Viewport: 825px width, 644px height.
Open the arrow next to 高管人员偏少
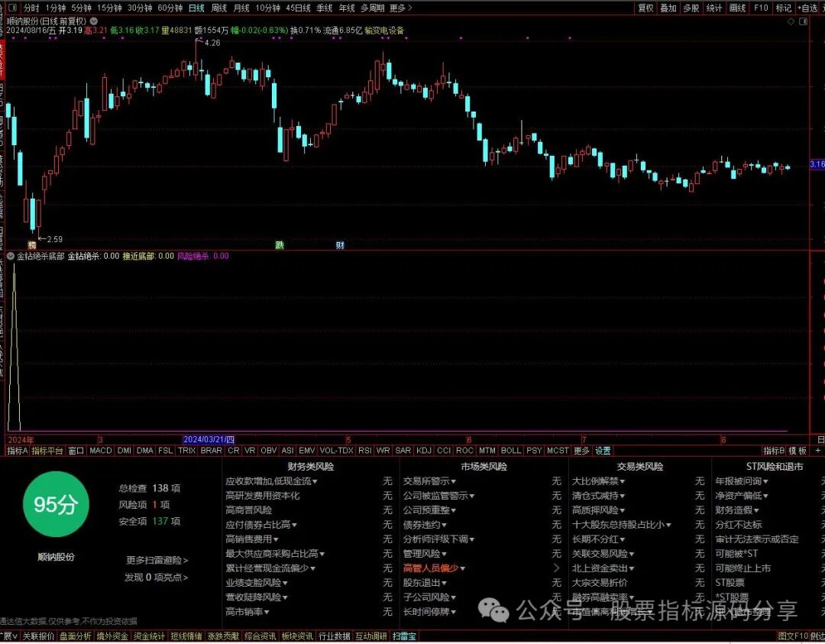[556, 568]
